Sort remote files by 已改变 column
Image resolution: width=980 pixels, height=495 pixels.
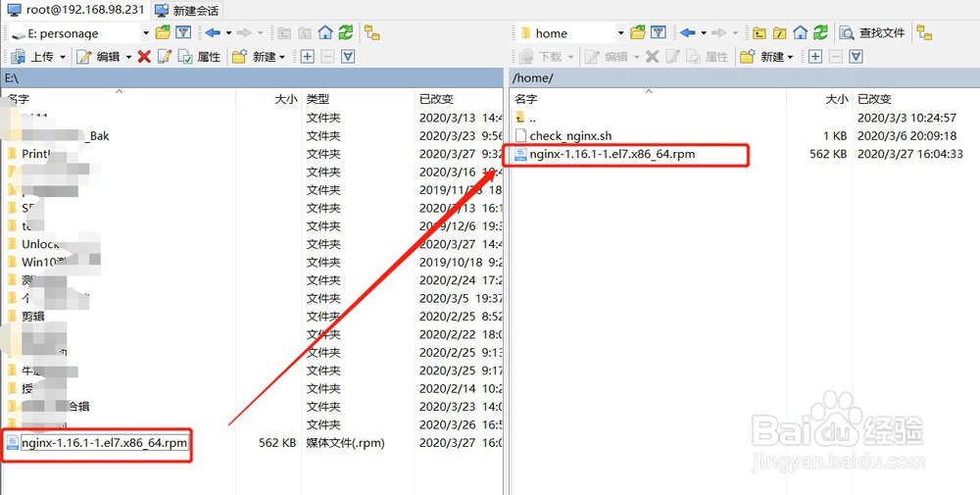(915, 99)
